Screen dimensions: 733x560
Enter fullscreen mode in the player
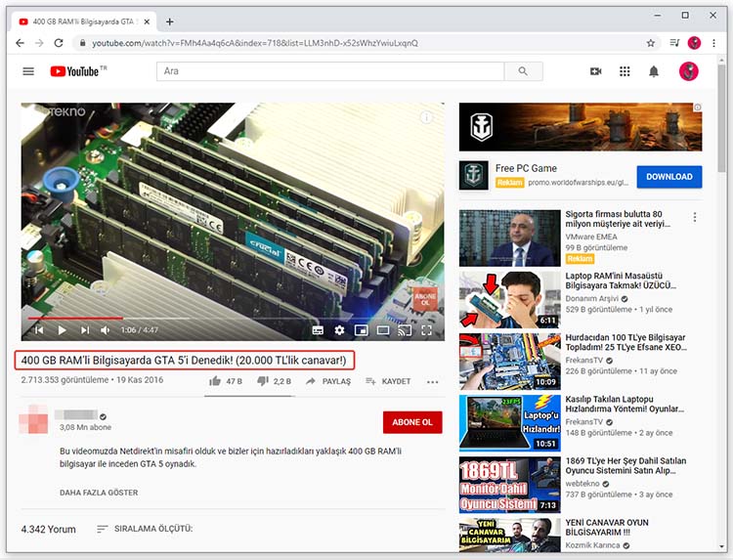point(426,330)
